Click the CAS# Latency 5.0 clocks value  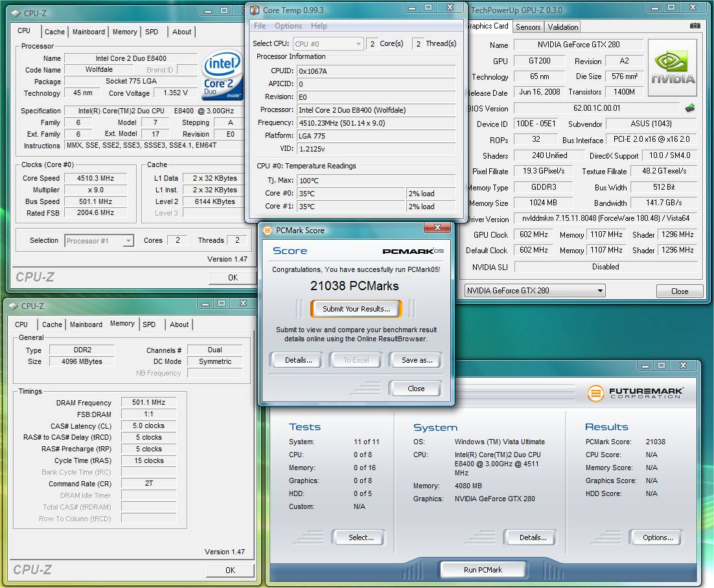click(149, 426)
